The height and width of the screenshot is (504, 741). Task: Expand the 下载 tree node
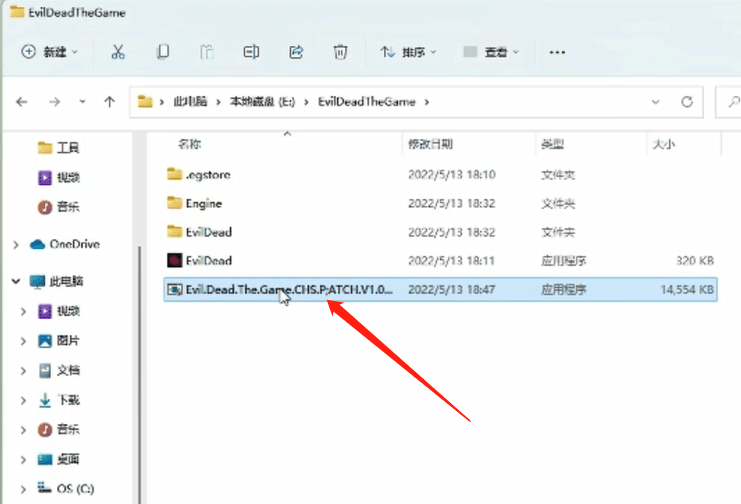[23, 400]
